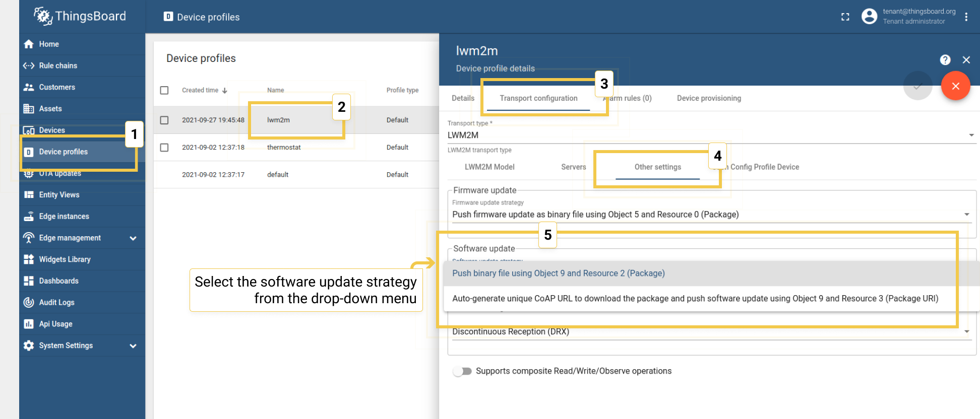Click the orange cancel edit button
The image size is (980, 419).
point(955,86)
